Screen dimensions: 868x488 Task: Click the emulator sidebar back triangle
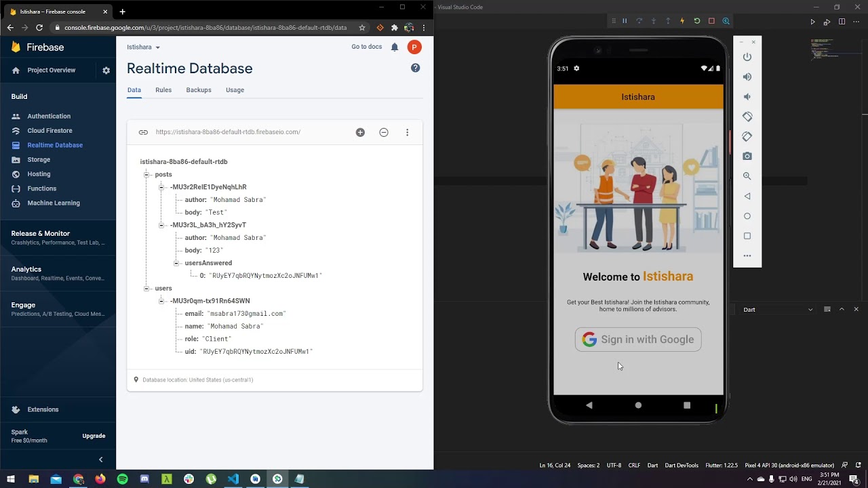pos(747,196)
